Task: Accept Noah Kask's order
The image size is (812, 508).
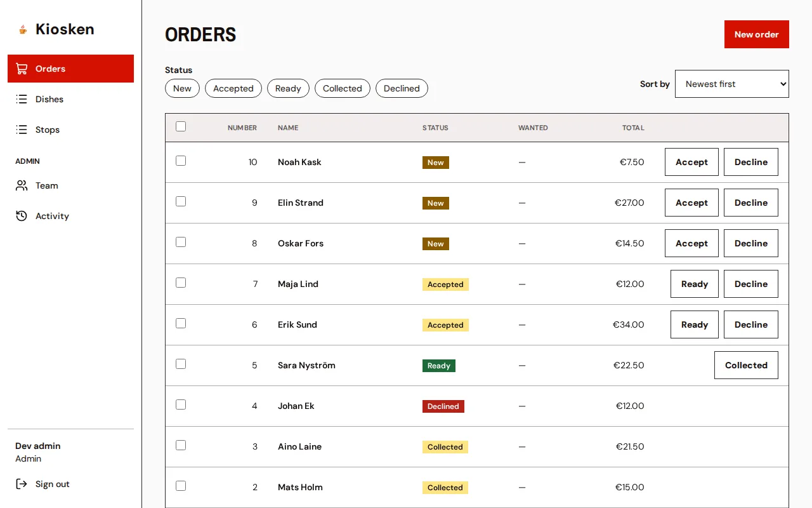Action: click(x=691, y=162)
